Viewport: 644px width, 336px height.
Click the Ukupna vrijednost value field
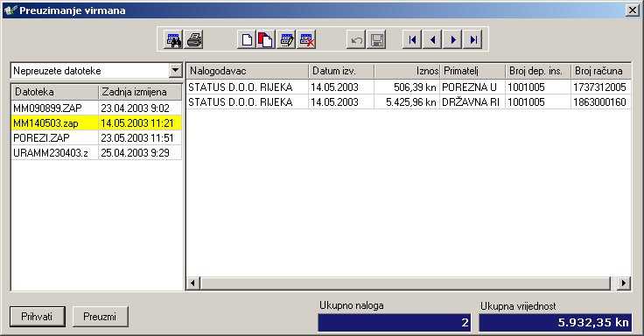[x=556, y=323]
